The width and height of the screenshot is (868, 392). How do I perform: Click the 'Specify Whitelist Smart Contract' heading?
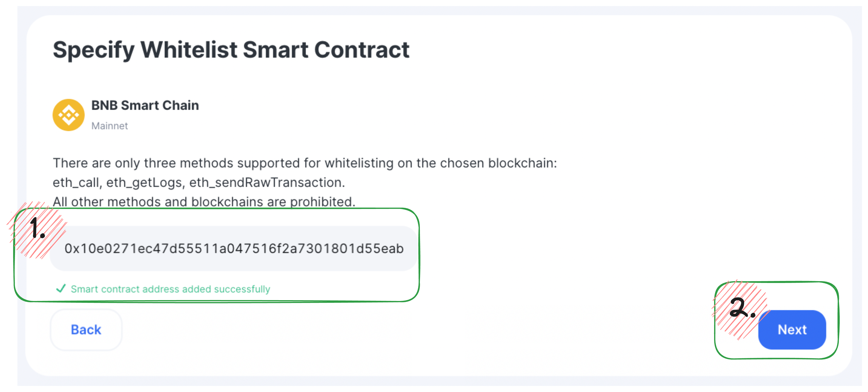tap(231, 50)
